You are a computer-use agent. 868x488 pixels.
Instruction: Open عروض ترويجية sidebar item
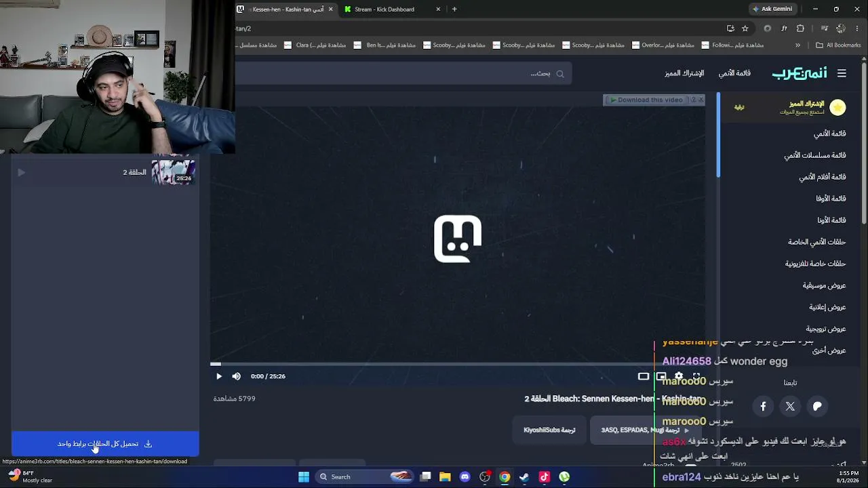(825, 329)
